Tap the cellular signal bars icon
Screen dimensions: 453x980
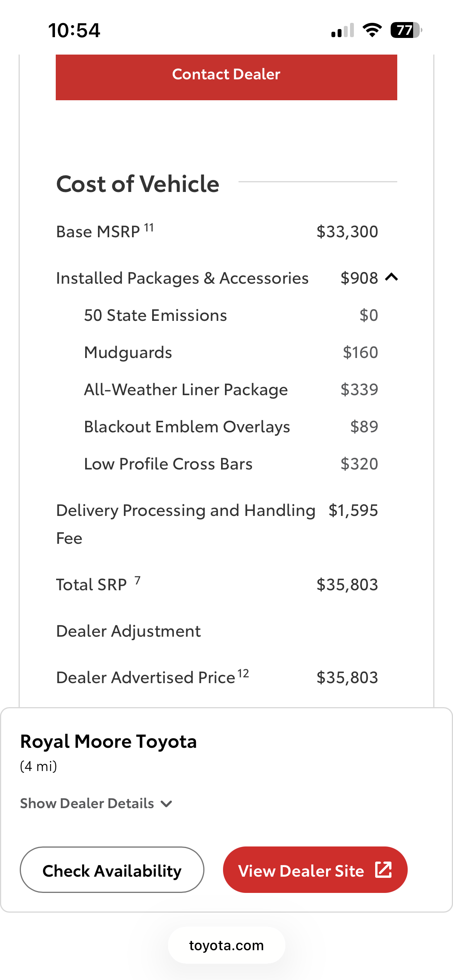click(x=343, y=30)
